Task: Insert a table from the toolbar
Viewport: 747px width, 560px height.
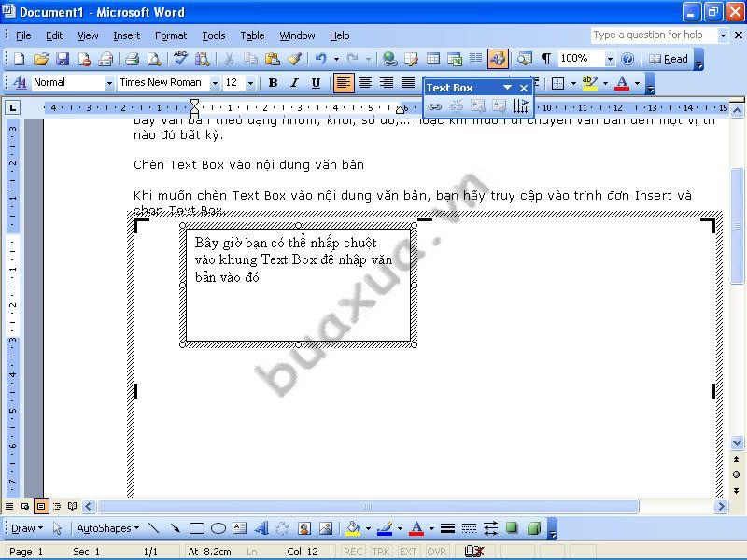Action: [x=433, y=59]
